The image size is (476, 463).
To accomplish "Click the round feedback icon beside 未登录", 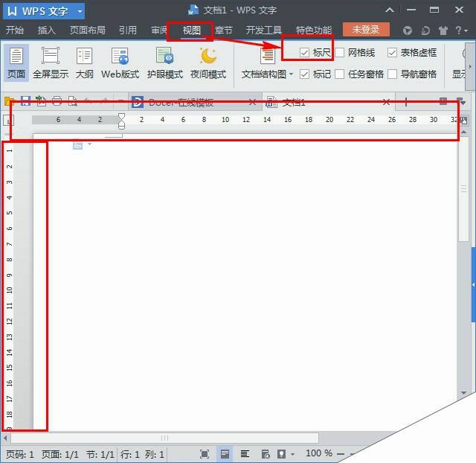I will [408, 31].
